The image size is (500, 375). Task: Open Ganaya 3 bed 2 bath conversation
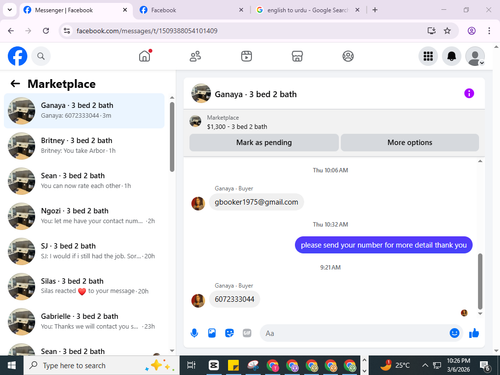[x=84, y=111]
